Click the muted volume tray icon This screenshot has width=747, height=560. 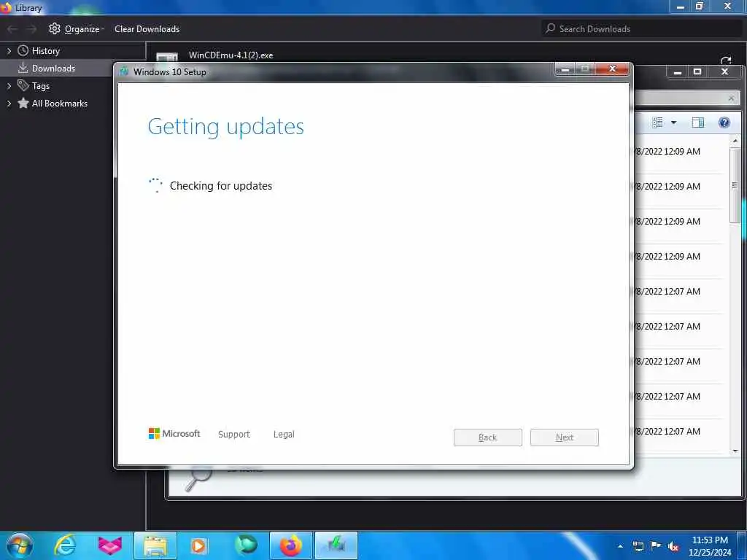pos(673,547)
